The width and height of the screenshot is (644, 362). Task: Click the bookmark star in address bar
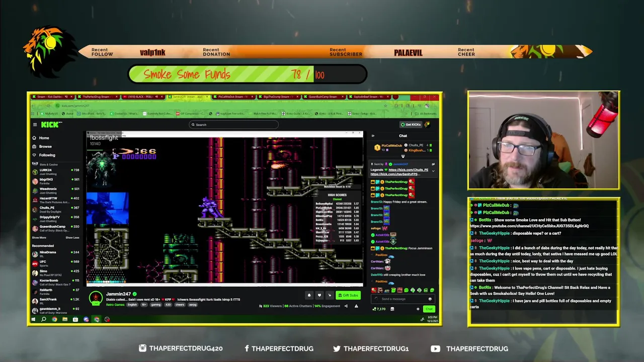coord(386,106)
